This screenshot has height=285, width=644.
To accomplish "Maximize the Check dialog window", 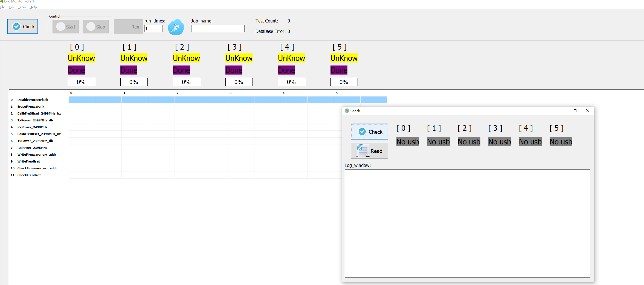I will click(x=575, y=111).
